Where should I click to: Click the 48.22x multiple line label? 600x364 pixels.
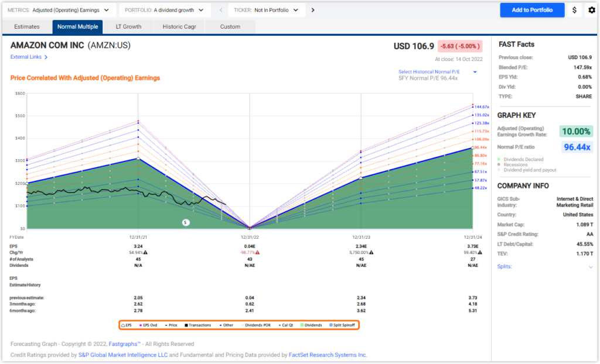click(x=480, y=188)
